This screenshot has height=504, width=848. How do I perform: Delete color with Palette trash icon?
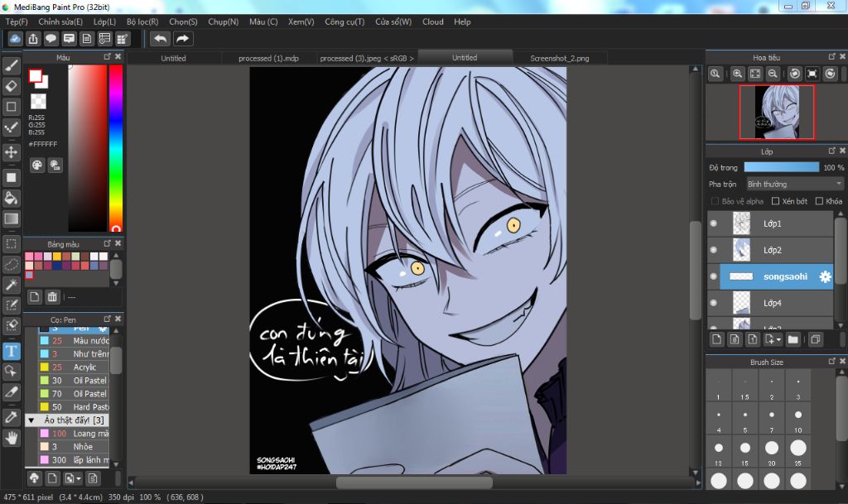[52, 296]
